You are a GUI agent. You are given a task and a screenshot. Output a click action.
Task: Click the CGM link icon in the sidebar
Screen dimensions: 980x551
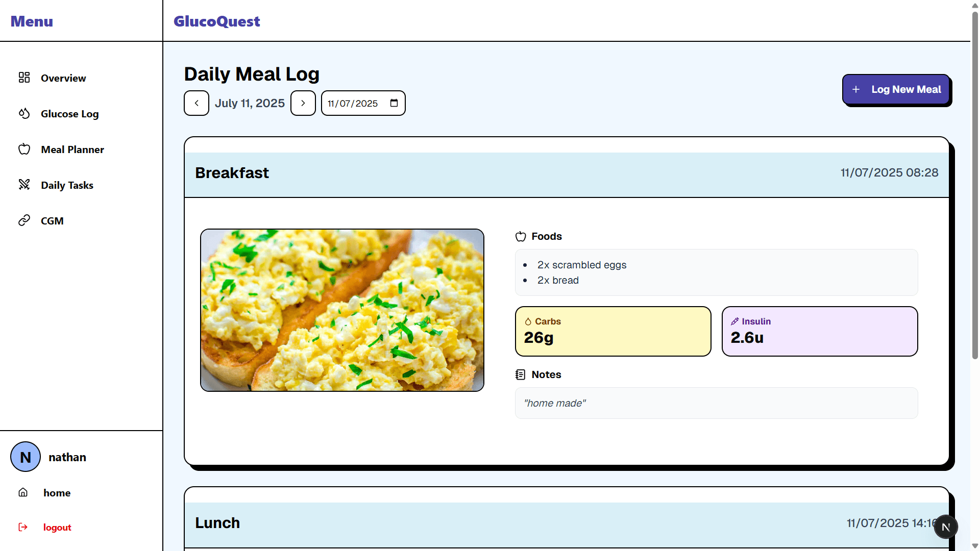[x=24, y=220]
